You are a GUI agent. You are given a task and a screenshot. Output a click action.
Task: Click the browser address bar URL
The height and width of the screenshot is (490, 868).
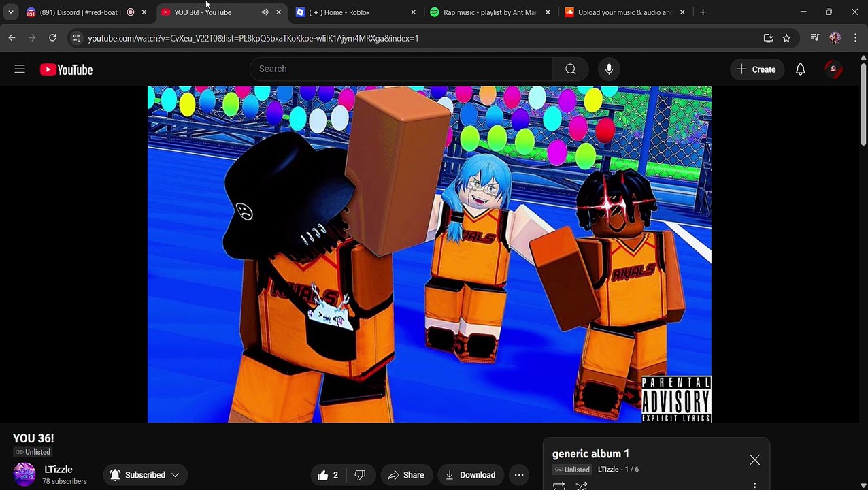click(253, 38)
